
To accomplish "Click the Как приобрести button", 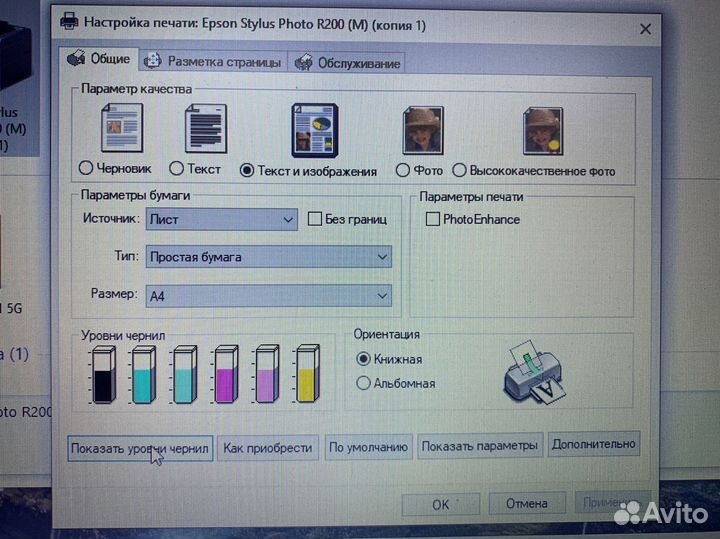I will coord(268,448).
